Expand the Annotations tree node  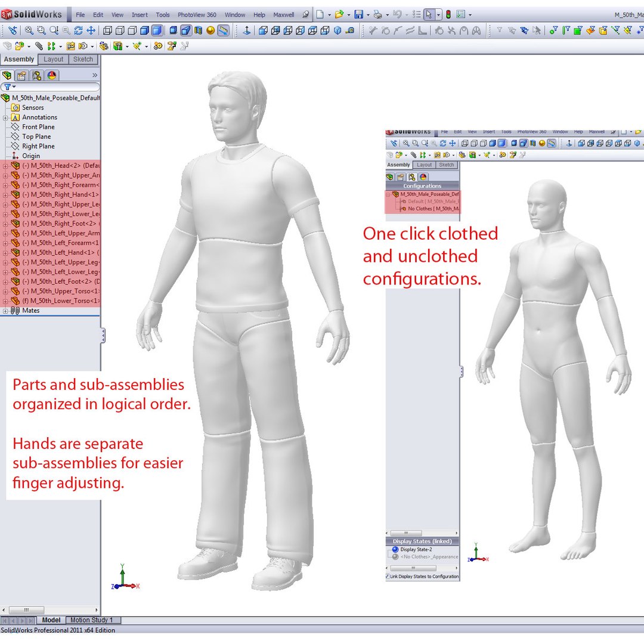[5, 117]
